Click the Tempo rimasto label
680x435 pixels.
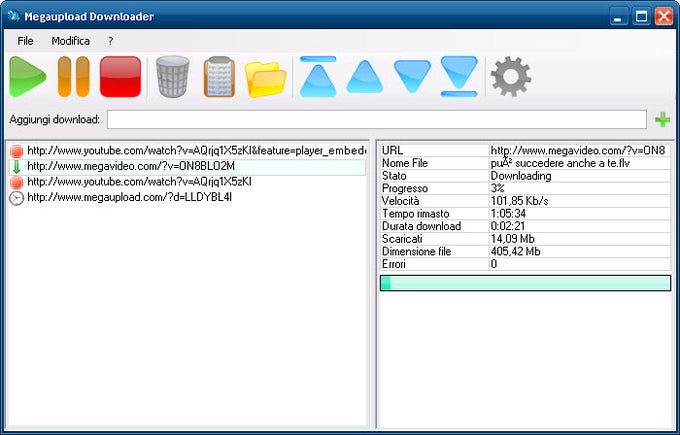point(415,213)
